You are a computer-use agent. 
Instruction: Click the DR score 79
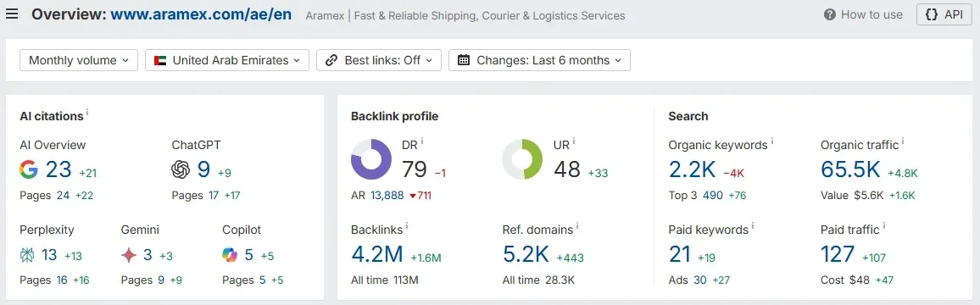tap(415, 169)
